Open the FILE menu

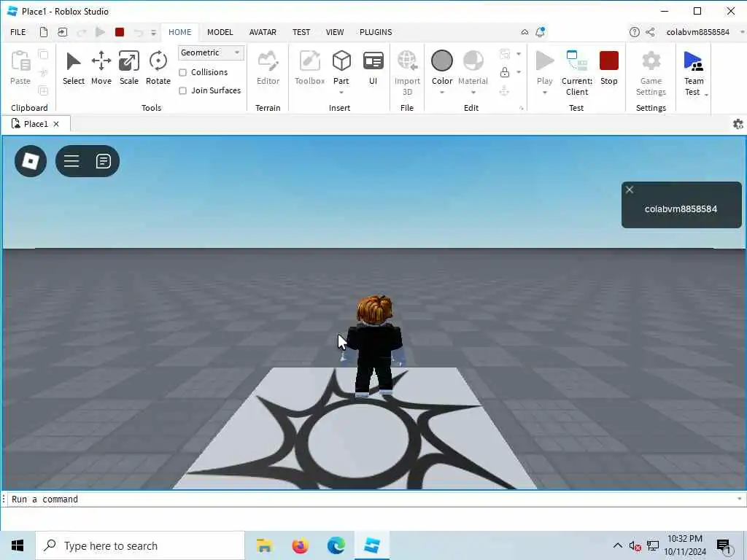click(x=18, y=32)
